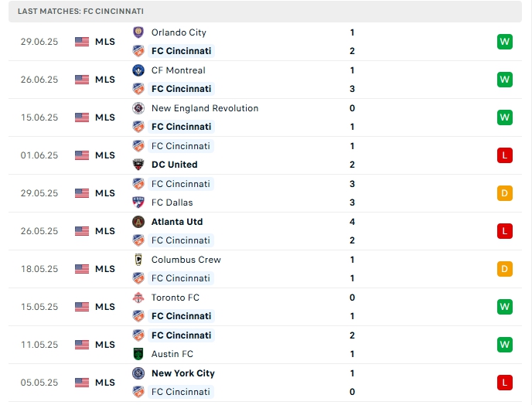Click the DC United team crest

pos(138,165)
